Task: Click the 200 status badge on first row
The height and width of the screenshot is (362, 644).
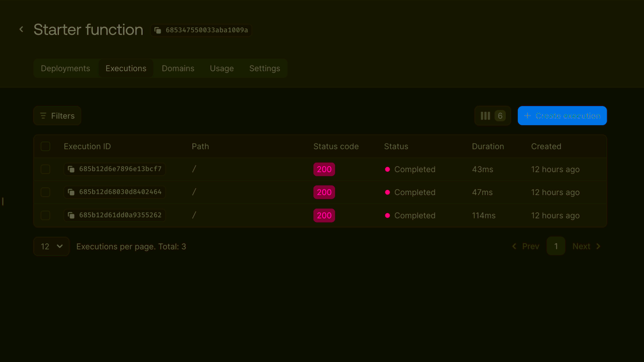Action: pos(324,169)
